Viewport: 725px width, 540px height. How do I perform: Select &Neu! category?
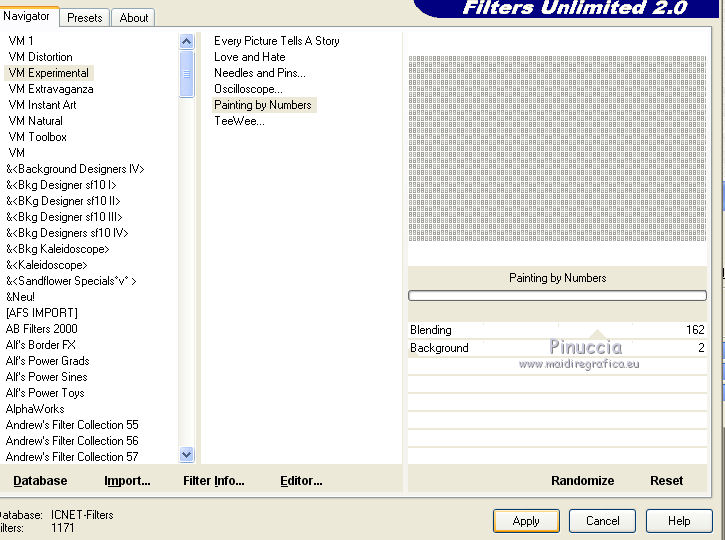pyautogui.click(x=20, y=297)
